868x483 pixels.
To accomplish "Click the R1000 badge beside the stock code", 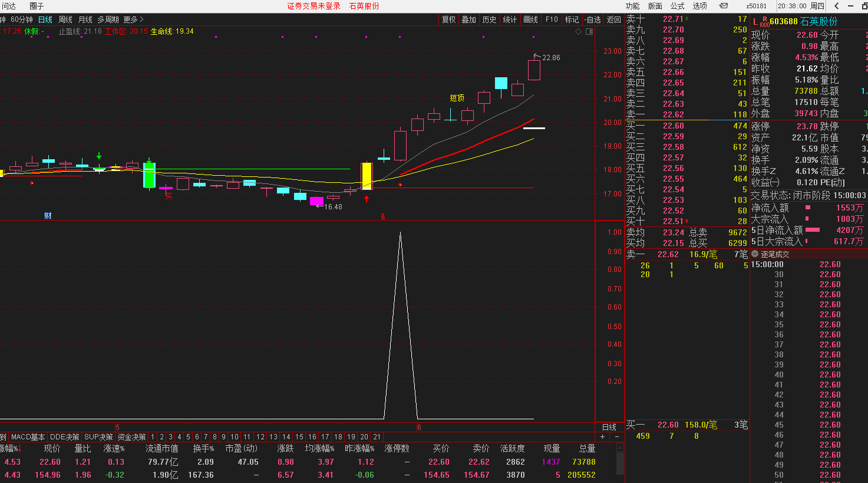I will click(x=764, y=22).
